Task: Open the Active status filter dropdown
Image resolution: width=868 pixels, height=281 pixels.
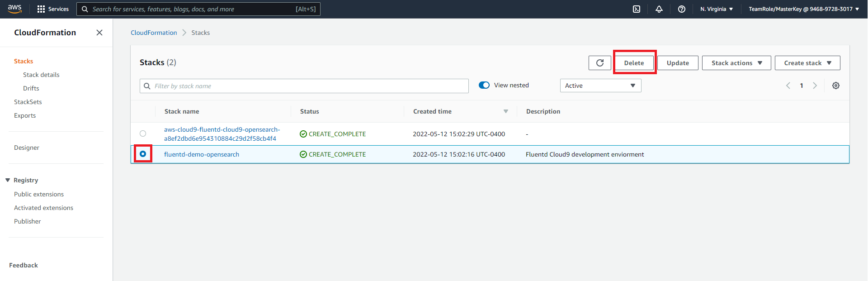Action: pyautogui.click(x=600, y=86)
